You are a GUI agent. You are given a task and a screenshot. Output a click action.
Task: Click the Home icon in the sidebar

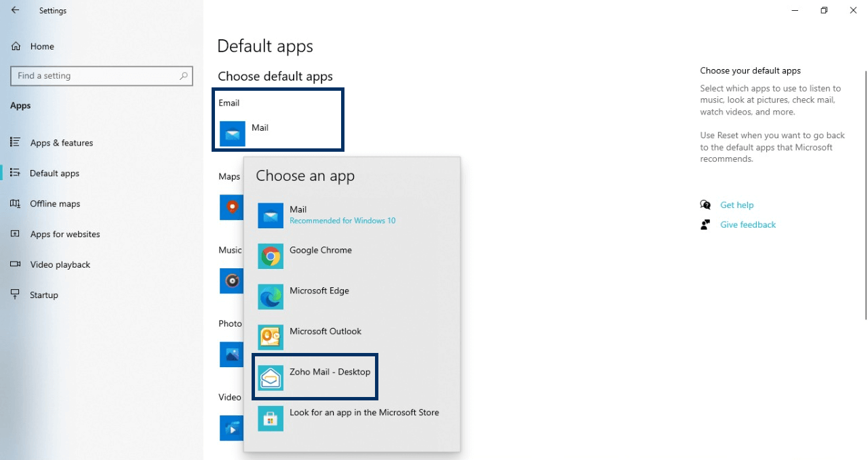[16, 46]
